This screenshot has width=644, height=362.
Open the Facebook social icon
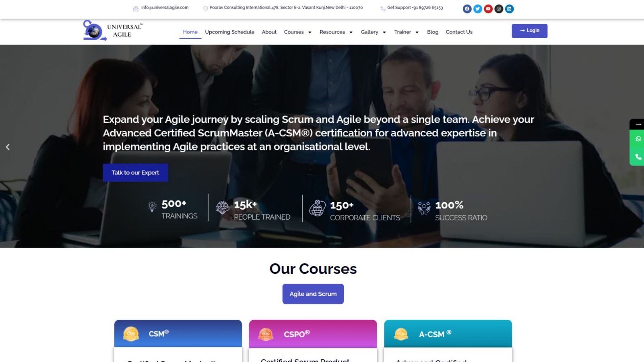(467, 9)
